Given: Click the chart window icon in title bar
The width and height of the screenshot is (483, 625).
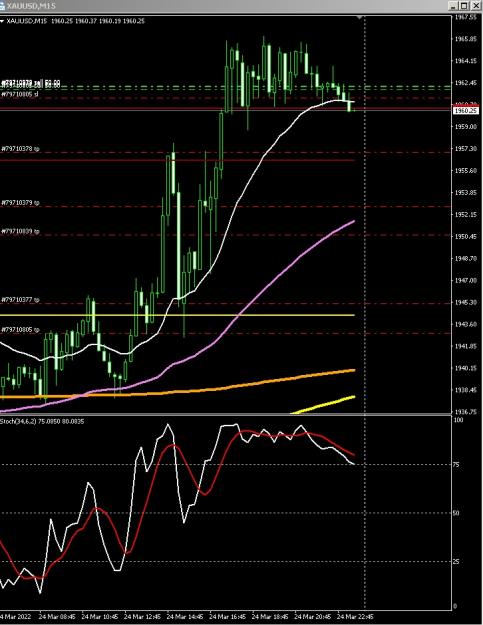Looking at the screenshot, I should (2, 6).
